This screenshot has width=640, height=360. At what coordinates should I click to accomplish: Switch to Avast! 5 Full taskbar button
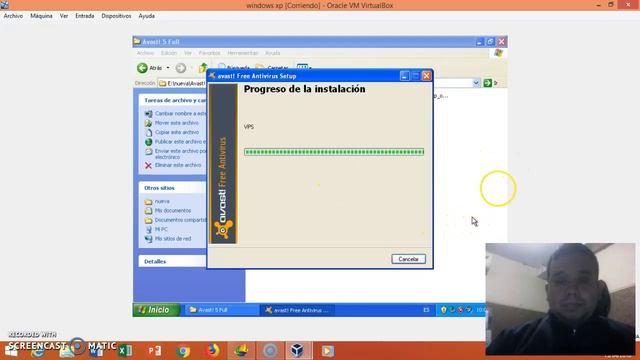(x=221, y=310)
